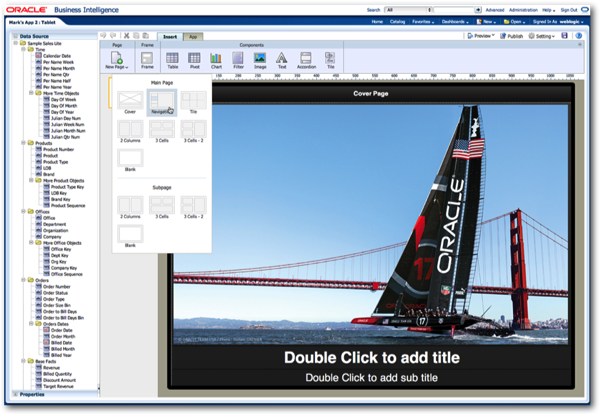Choose the Subpage Blank layout
The width and height of the screenshot is (600, 415).
click(130, 236)
